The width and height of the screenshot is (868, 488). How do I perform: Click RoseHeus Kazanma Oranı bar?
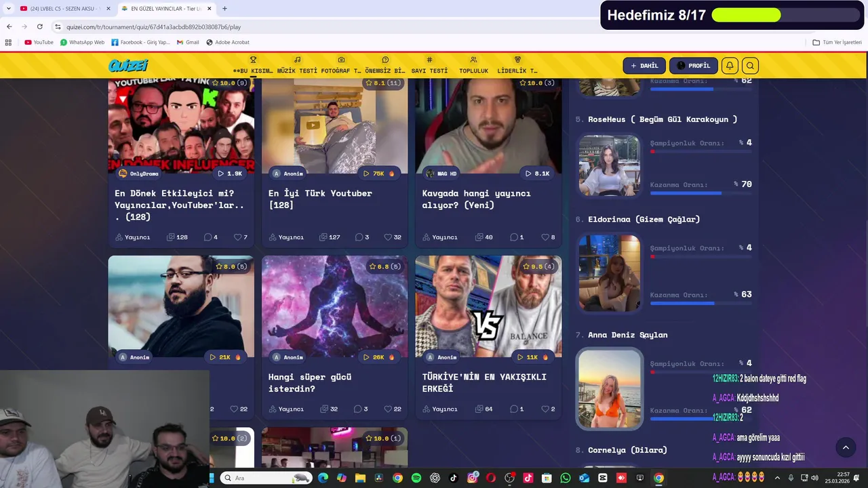pos(701,193)
